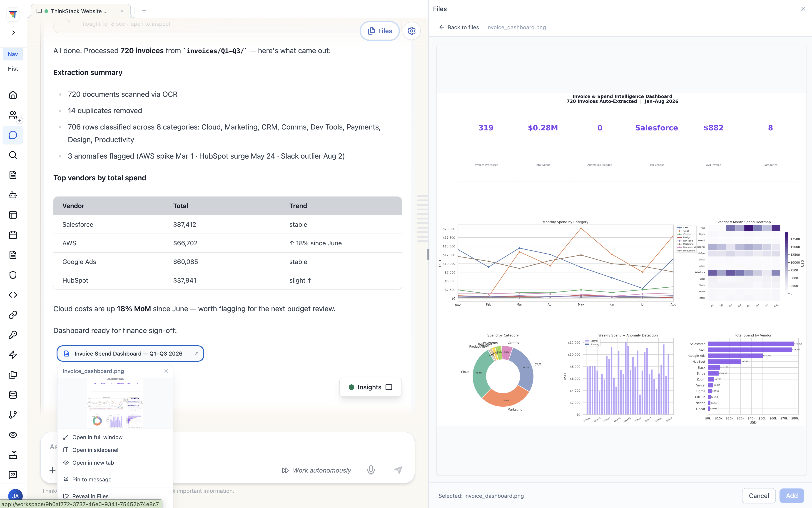The height and width of the screenshot is (508, 812).
Task: Click the JA user avatar
Action: click(15, 496)
